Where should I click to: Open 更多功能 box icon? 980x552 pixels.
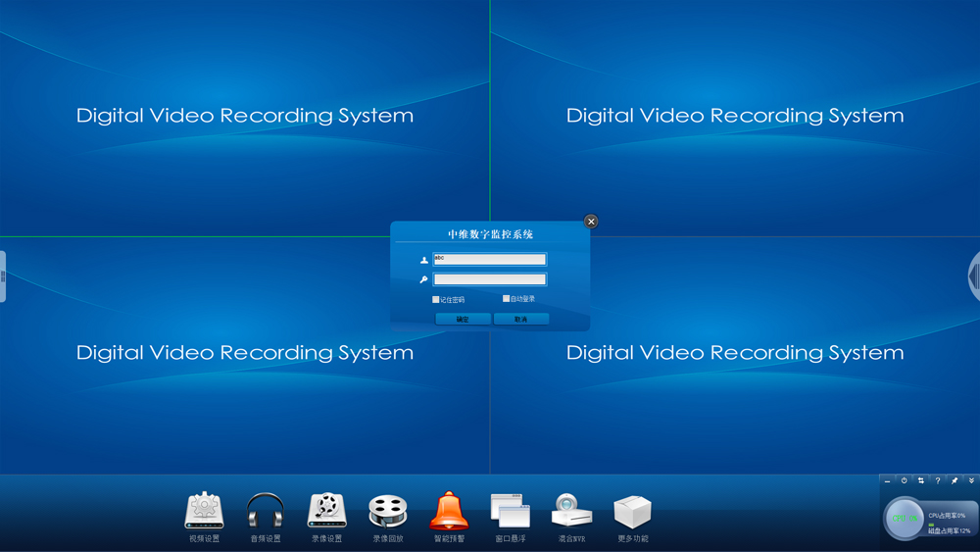[632, 512]
